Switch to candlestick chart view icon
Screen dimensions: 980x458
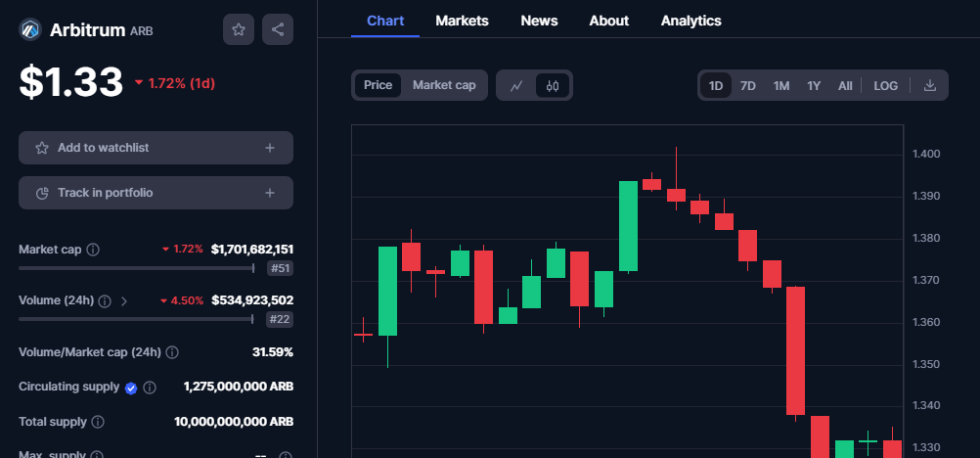coord(553,86)
